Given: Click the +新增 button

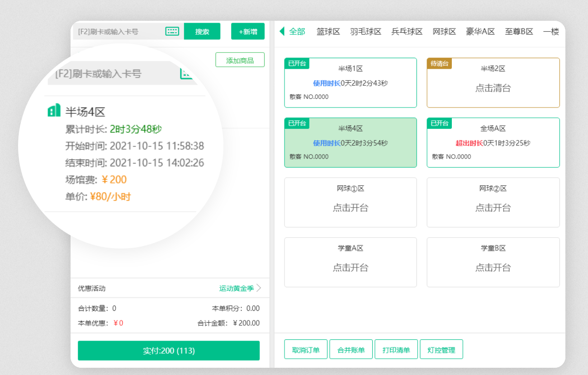Looking at the screenshot, I should pyautogui.click(x=248, y=31).
